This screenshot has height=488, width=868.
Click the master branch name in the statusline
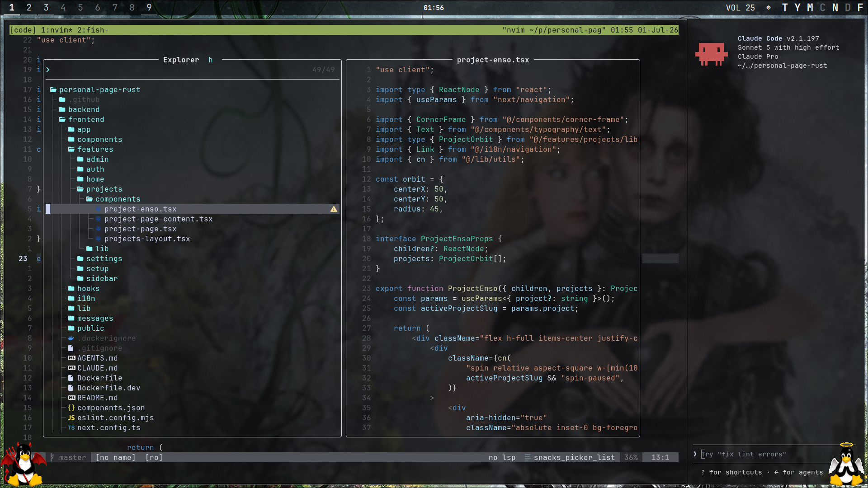(72, 458)
